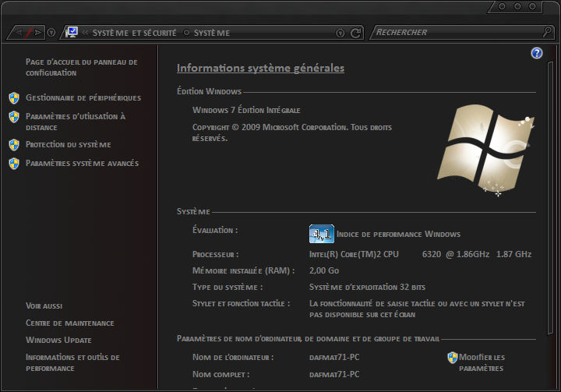Click the shield icon beside Protection du système

point(14,145)
